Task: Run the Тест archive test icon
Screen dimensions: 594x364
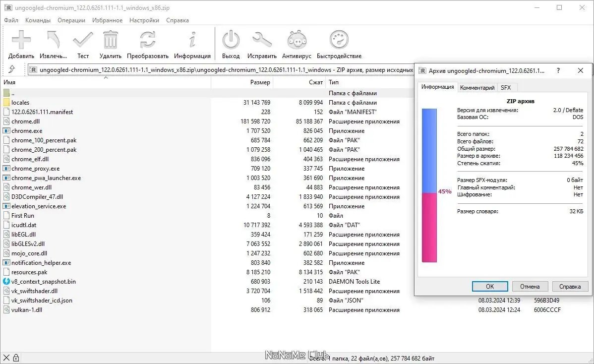Action: pyautogui.click(x=83, y=40)
